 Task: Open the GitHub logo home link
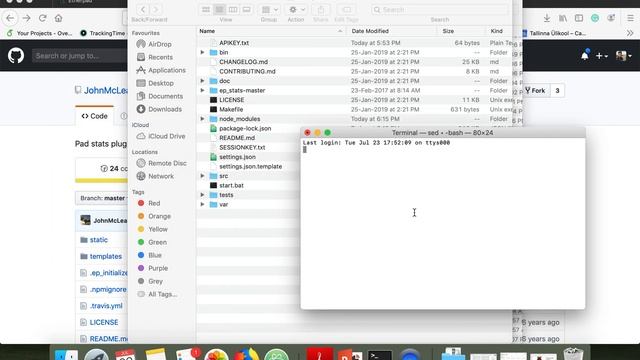point(16,56)
